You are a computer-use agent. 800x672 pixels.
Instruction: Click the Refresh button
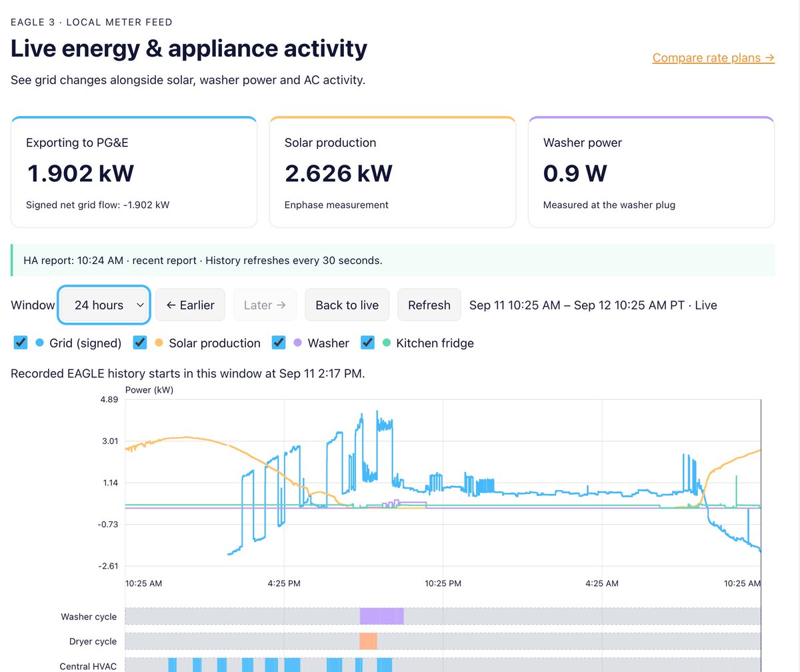[429, 305]
